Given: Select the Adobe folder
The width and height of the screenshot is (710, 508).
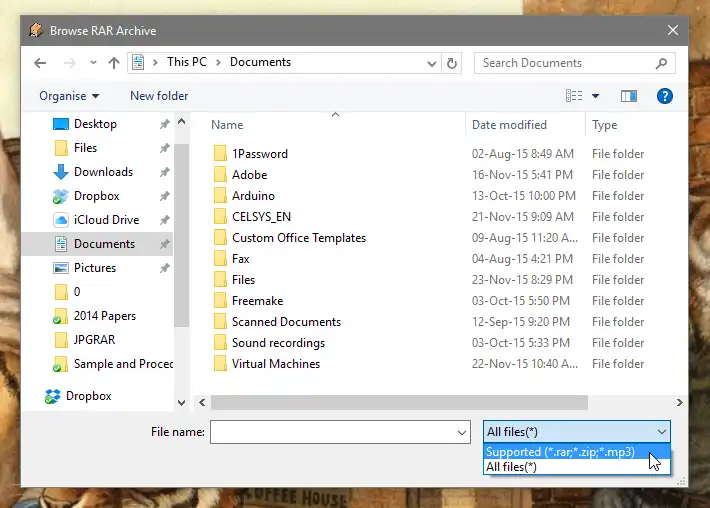Looking at the screenshot, I should (249, 174).
